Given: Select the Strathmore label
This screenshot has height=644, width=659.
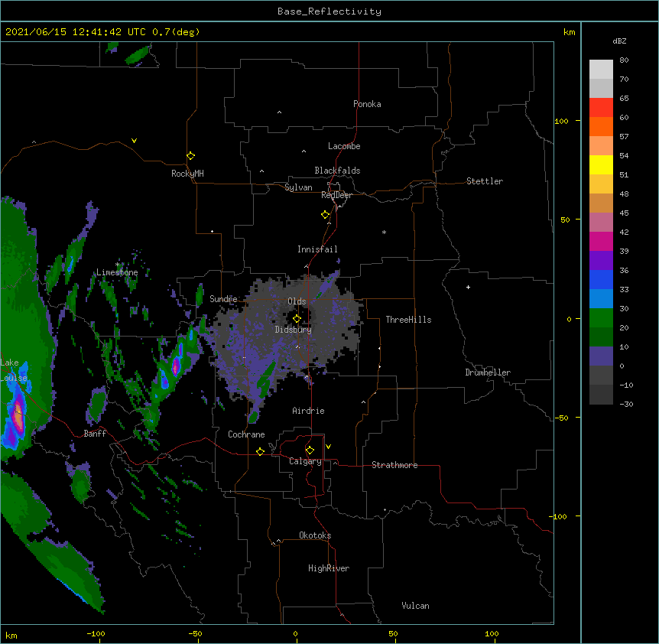Looking at the screenshot, I should click(394, 465).
